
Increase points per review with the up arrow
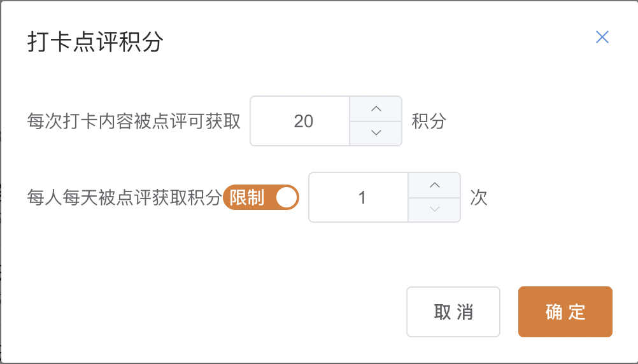click(376, 109)
